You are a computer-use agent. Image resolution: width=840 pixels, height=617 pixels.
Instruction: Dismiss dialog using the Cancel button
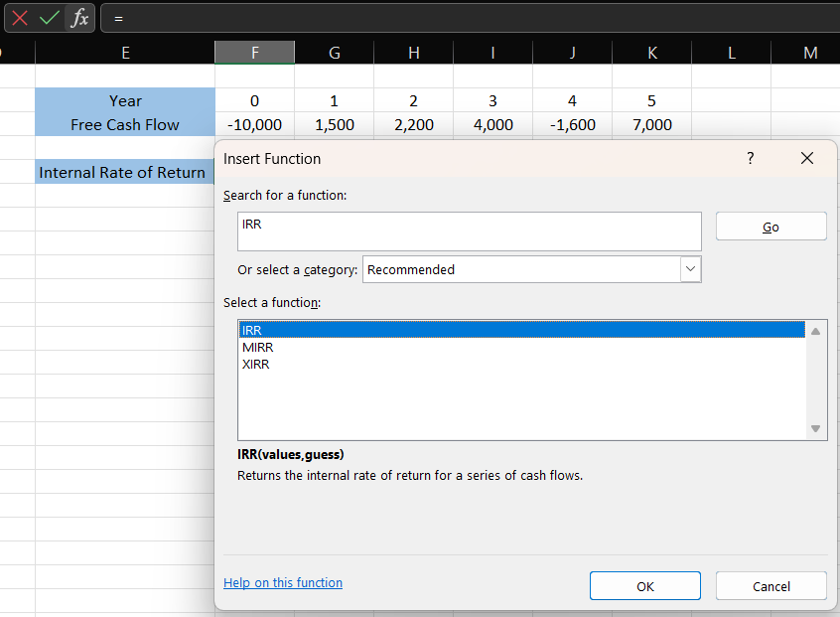pyautogui.click(x=770, y=586)
